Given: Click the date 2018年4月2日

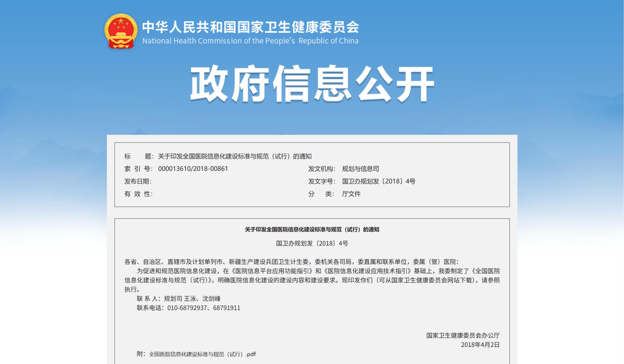Looking at the screenshot, I should point(480,345).
